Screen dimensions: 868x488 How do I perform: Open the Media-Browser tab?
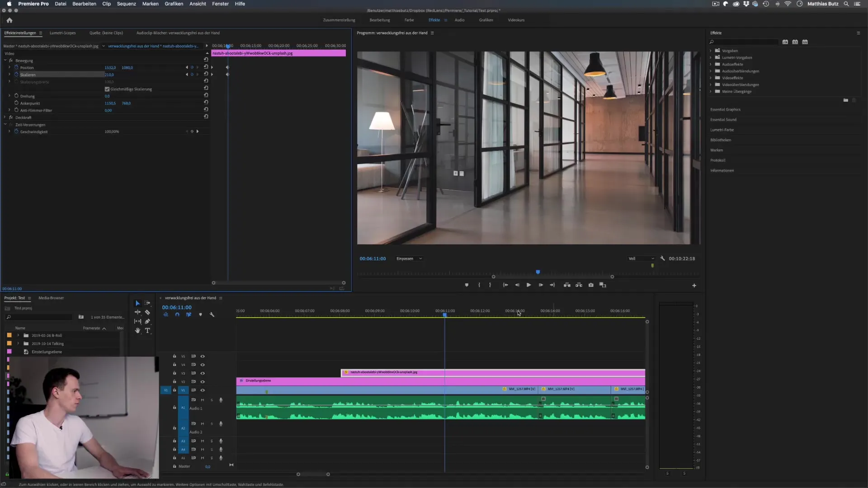click(51, 298)
